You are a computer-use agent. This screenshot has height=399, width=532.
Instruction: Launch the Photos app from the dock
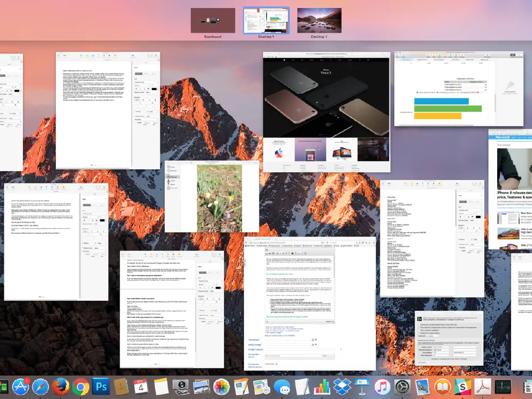[x=221, y=387]
